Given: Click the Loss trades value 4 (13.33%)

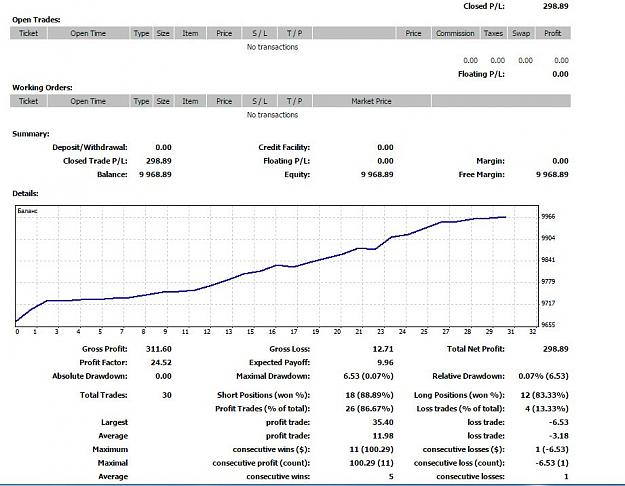Looking at the screenshot, I should (x=547, y=409).
